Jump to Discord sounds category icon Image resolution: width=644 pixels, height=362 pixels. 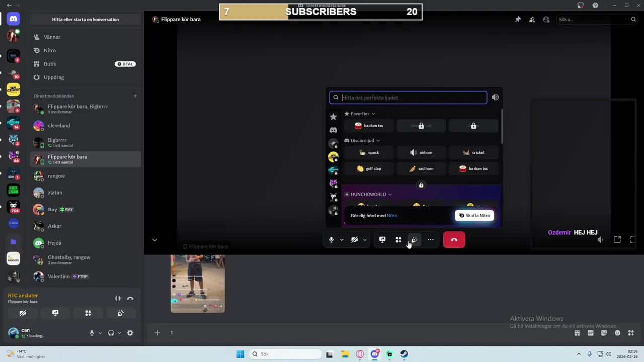(333, 130)
